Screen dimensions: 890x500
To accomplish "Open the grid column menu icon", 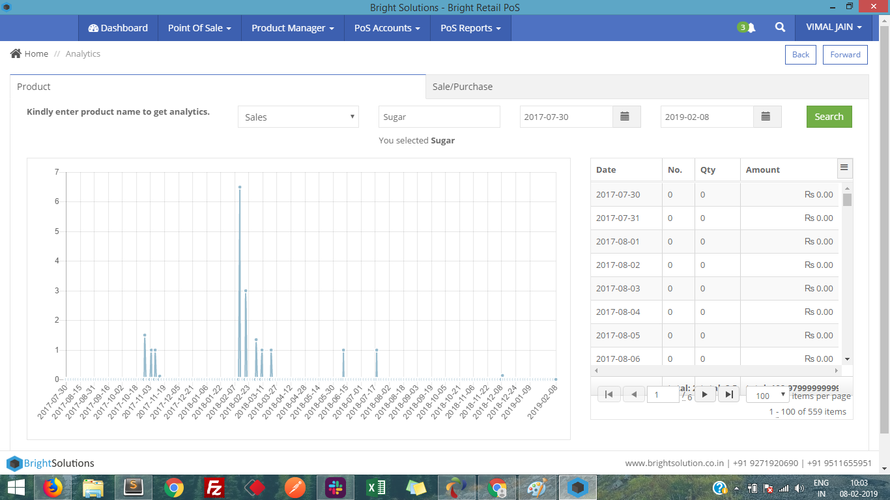I will tap(844, 167).
